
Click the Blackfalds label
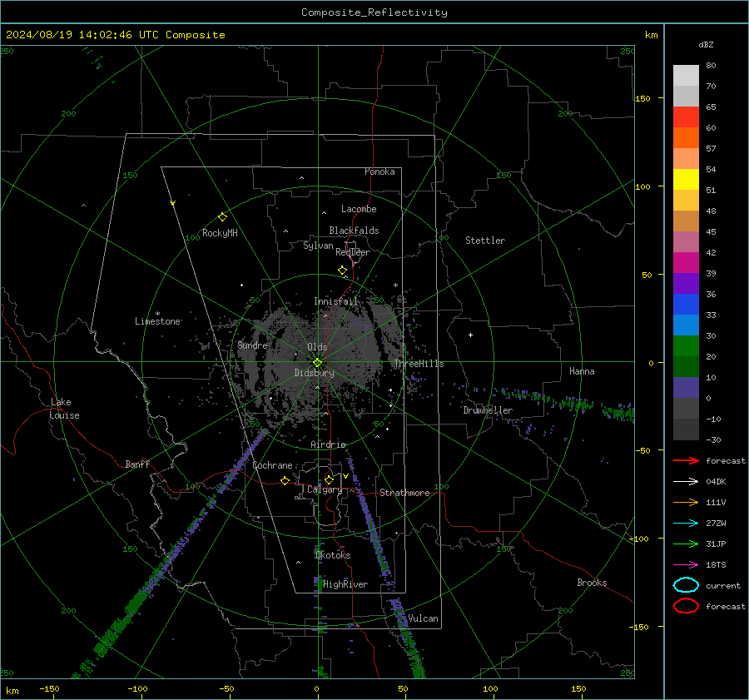click(x=354, y=231)
